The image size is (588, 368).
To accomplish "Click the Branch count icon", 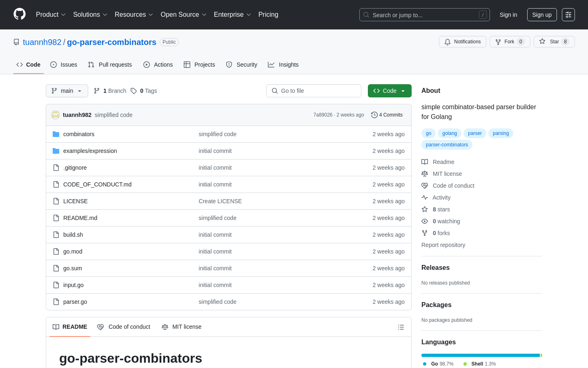I will point(97,91).
